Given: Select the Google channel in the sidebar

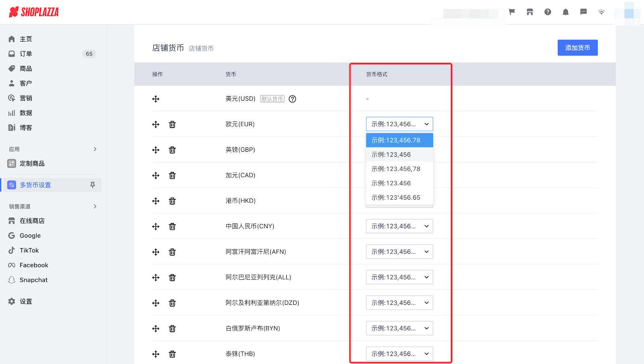Looking at the screenshot, I should (30, 235).
